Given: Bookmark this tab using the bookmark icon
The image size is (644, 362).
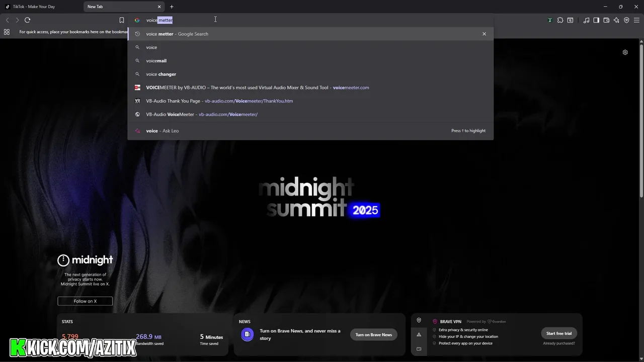Looking at the screenshot, I should coord(122,20).
